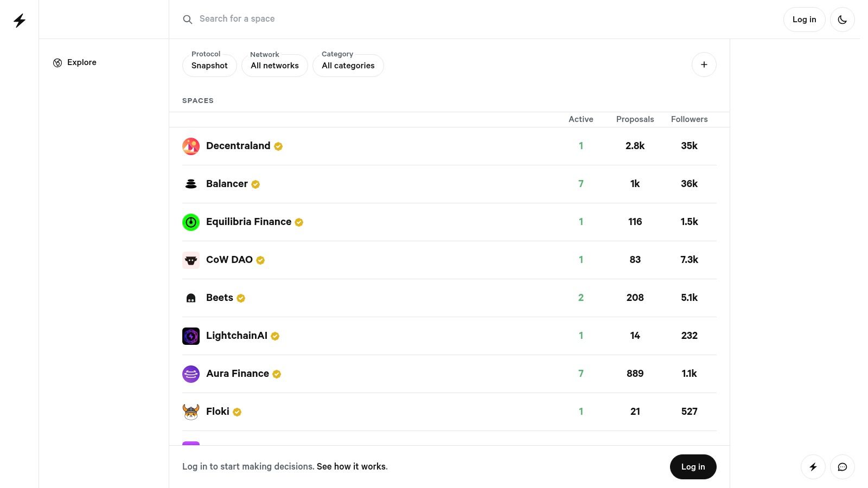Viewport: 868px width, 488px height.
Task: Click the Equilibria Finance green avatar
Action: pos(191,222)
